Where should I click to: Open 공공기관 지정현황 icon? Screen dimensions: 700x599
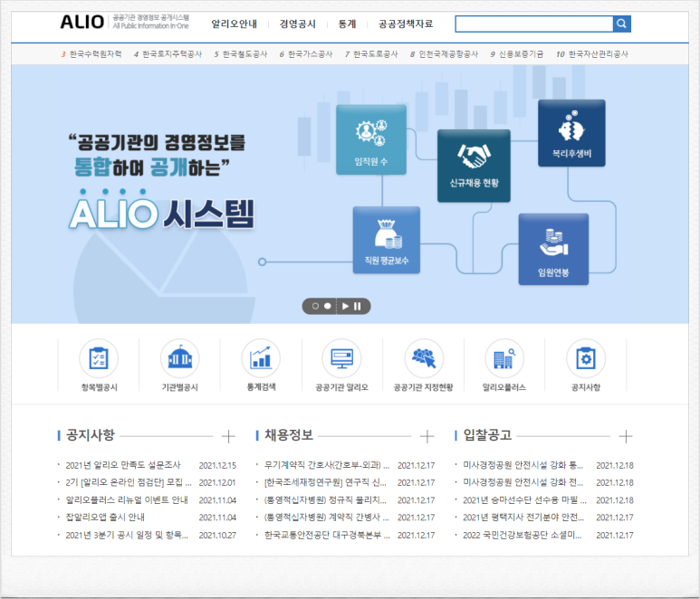424,358
